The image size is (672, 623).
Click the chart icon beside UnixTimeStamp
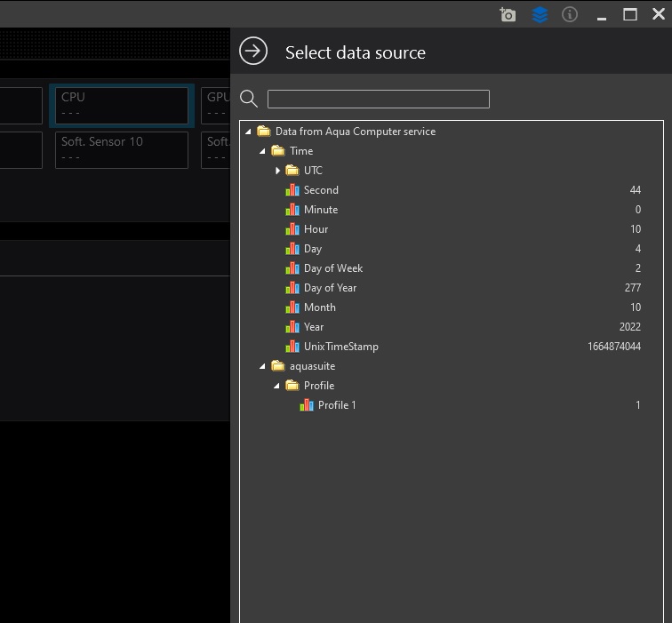coord(292,347)
